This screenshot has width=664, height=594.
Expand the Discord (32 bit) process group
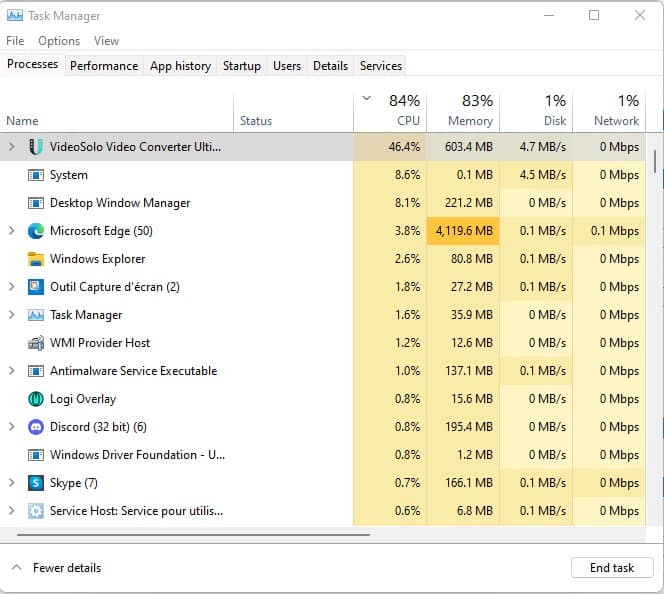(x=12, y=427)
